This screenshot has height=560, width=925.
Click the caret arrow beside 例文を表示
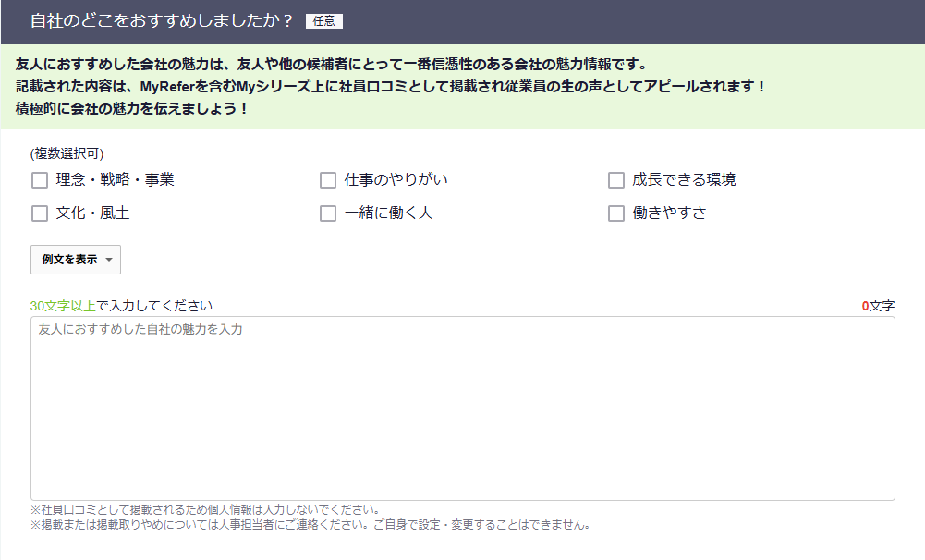coord(109,261)
